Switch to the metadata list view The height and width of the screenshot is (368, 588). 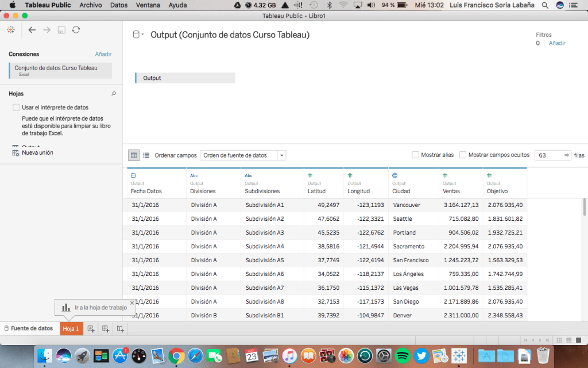(x=146, y=155)
